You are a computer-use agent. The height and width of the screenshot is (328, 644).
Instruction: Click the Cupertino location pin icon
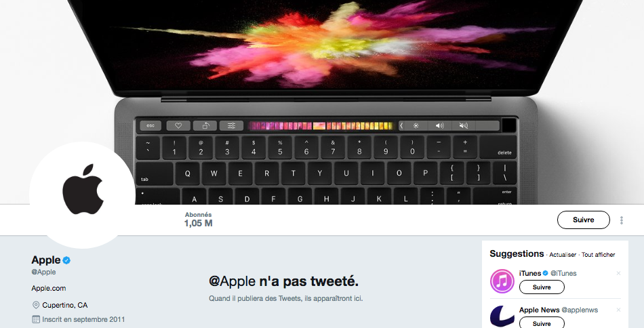[36, 305]
